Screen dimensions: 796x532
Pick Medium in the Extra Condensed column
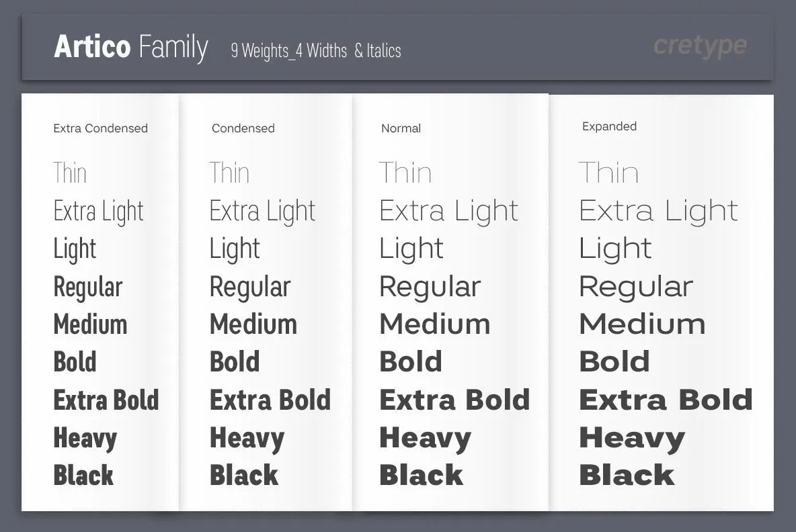click(x=90, y=324)
